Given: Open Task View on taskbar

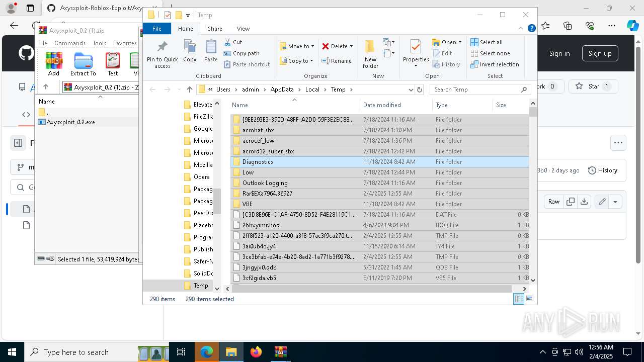Looking at the screenshot, I should (182, 352).
